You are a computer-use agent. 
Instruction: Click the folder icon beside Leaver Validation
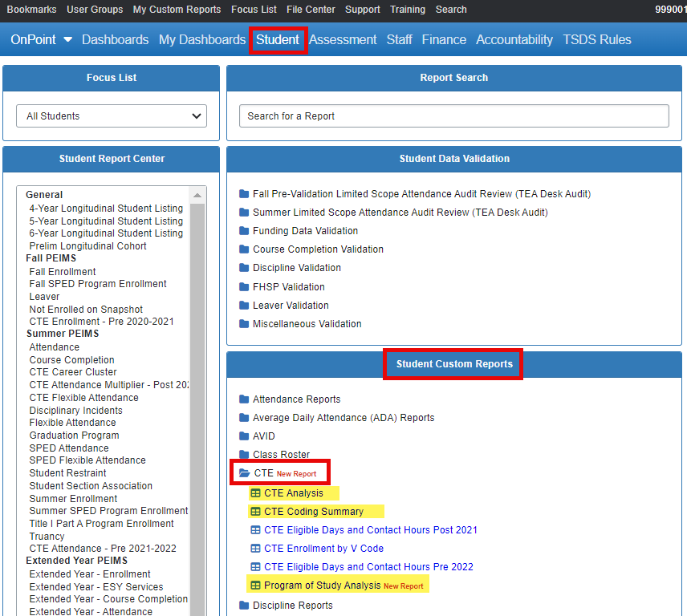242,305
